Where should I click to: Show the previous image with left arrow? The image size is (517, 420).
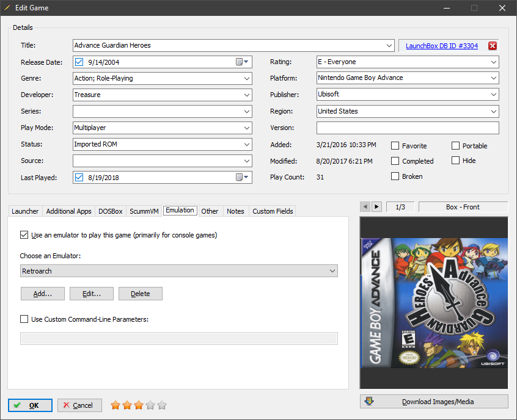coord(365,207)
